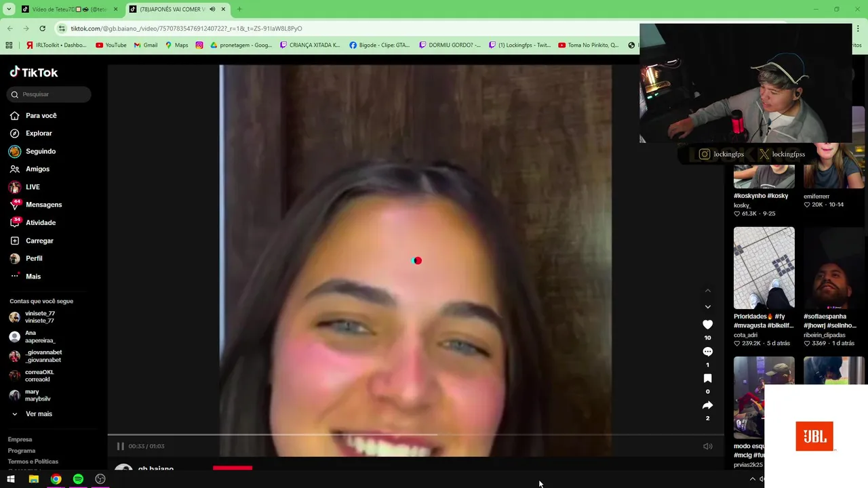
Task: Open the Gmail bookmark
Action: (146, 45)
